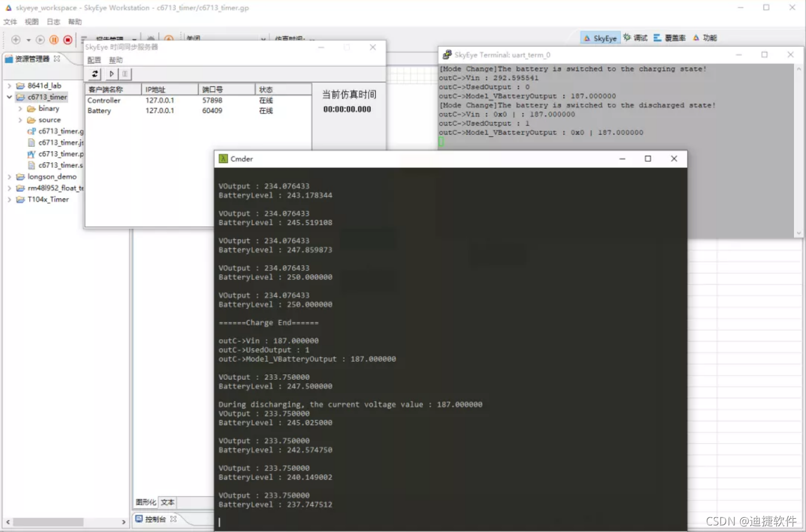806x532 pixels.
Task: Stop the simulation with the red stop icon
Action: 68,39
